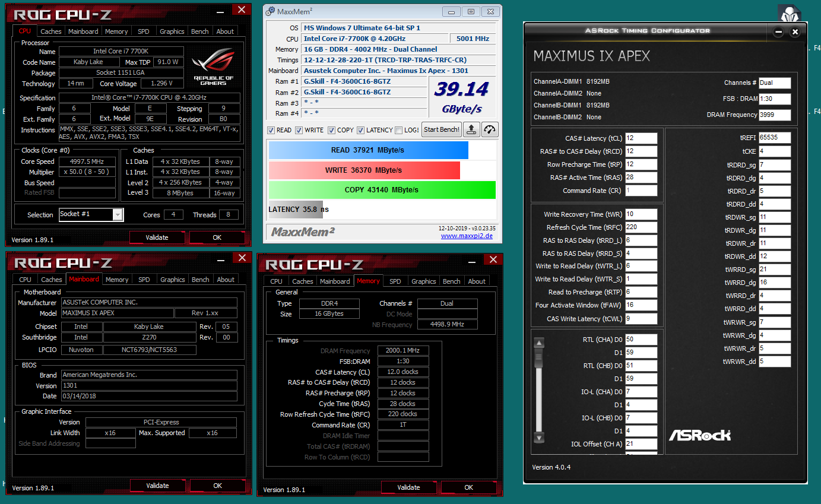The height and width of the screenshot is (504, 821).
Task: Click the tREFI value field 65535
Action: click(774, 138)
